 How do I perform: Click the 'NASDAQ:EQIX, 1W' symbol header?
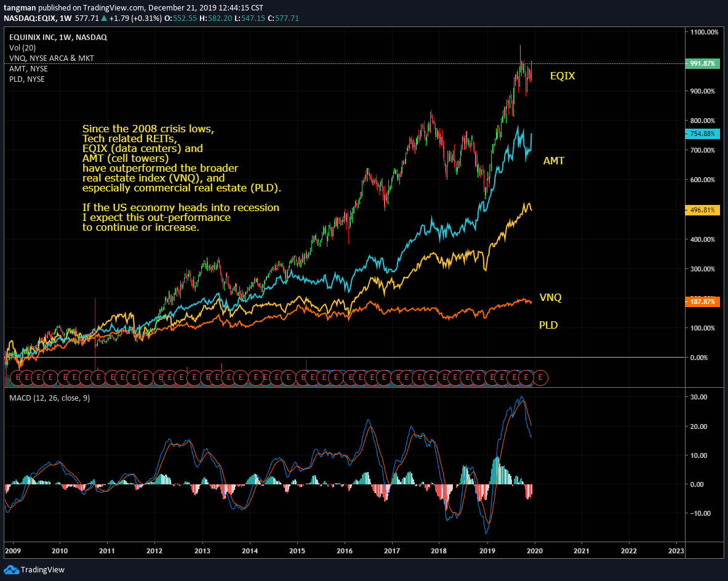pos(38,18)
